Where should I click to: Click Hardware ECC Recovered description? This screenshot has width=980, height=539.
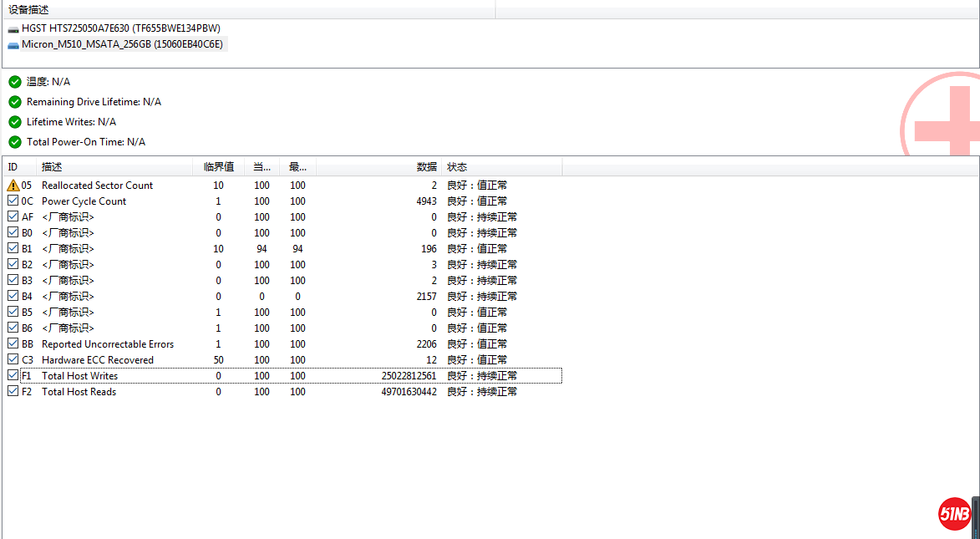[x=98, y=359]
